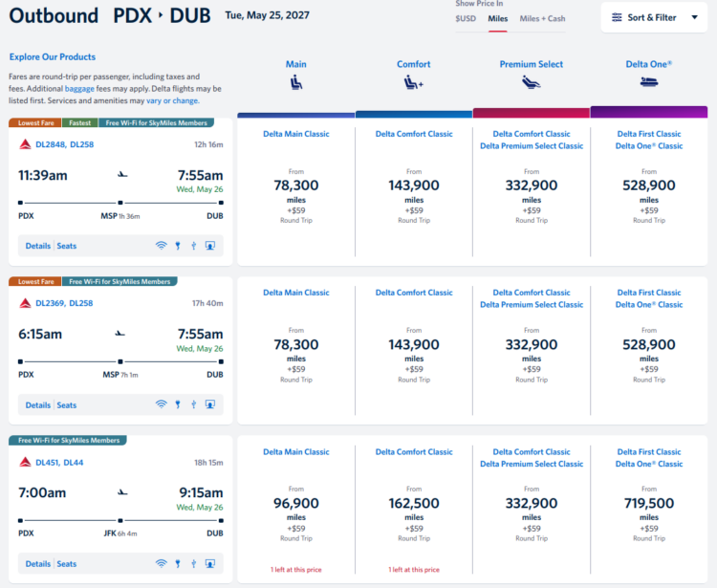The image size is (717, 588).
Task: Open Seats for flight DL451, DL44
Action: [66, 563]
